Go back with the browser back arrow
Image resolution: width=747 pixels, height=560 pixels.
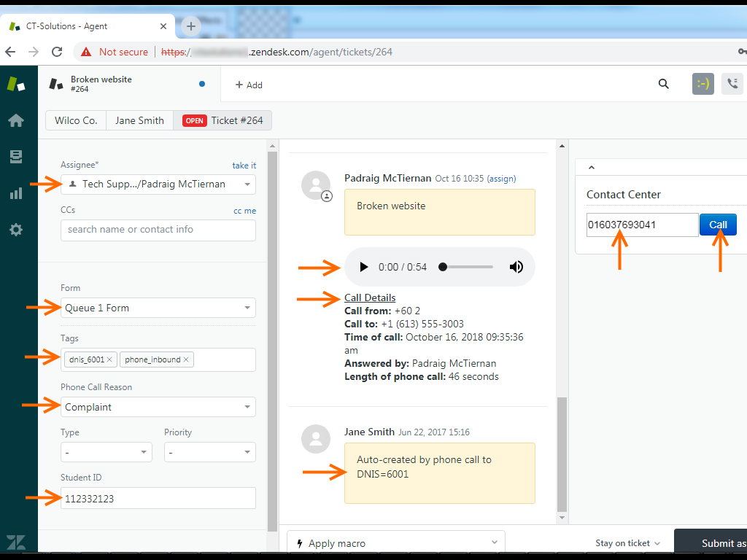(10, 52)
